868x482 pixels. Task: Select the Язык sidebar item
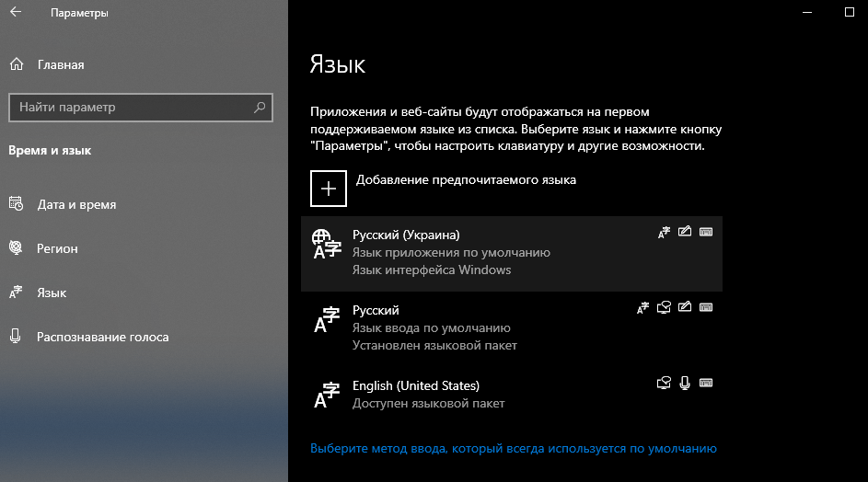click(x=52, y=293)
